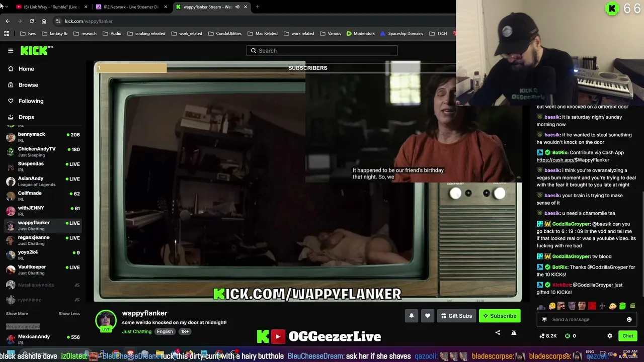The width and height of the screenshot is (644, 362).
Task: Open the Spaceship Domains bookmark
Action: 401,34
